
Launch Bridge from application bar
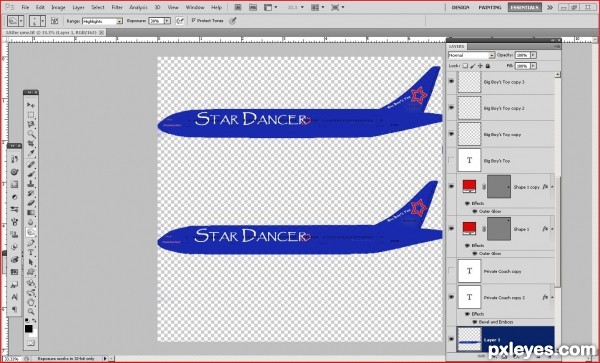click(238, 7)
